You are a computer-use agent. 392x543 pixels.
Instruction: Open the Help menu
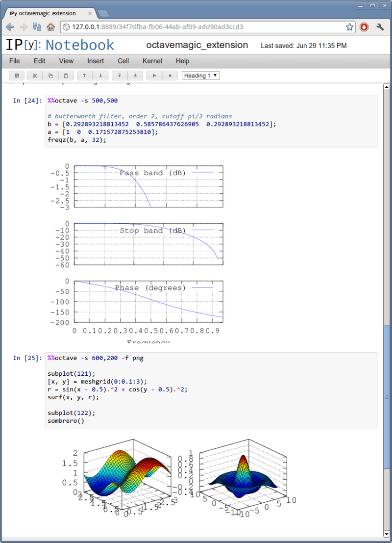pos(182,61)
